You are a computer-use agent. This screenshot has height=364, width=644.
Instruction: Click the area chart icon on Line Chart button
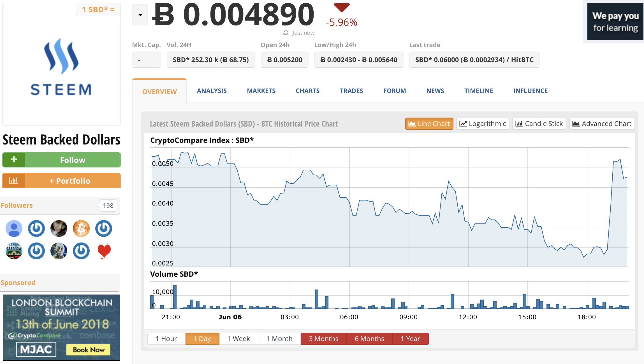[412, 123]
